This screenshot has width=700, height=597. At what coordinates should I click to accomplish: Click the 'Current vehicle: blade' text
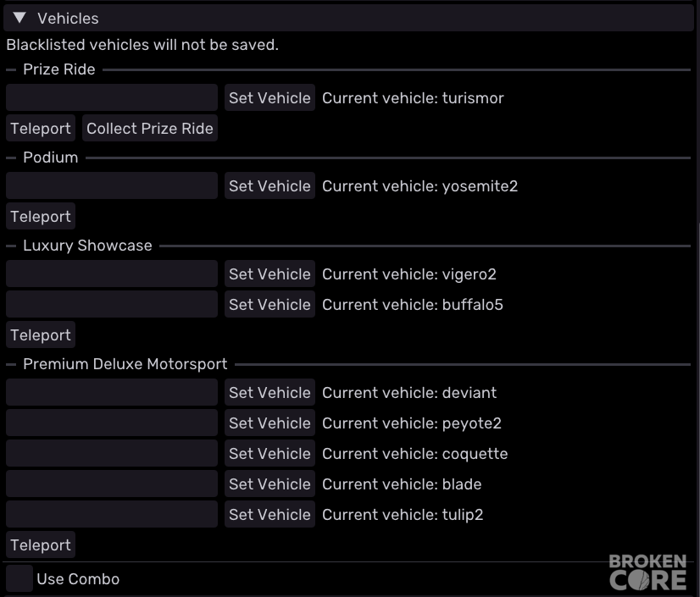point(402,484)
